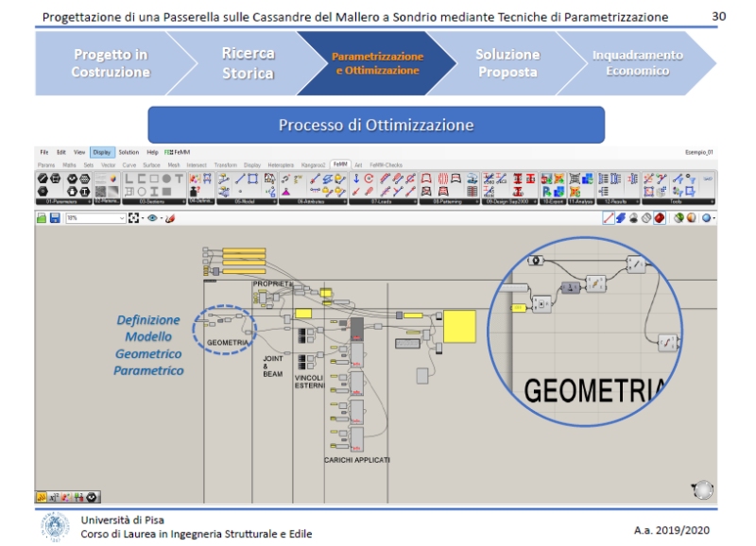Click the large yellow panel component
This screenshot has height=546, width=756.
[x=460, y=325]
